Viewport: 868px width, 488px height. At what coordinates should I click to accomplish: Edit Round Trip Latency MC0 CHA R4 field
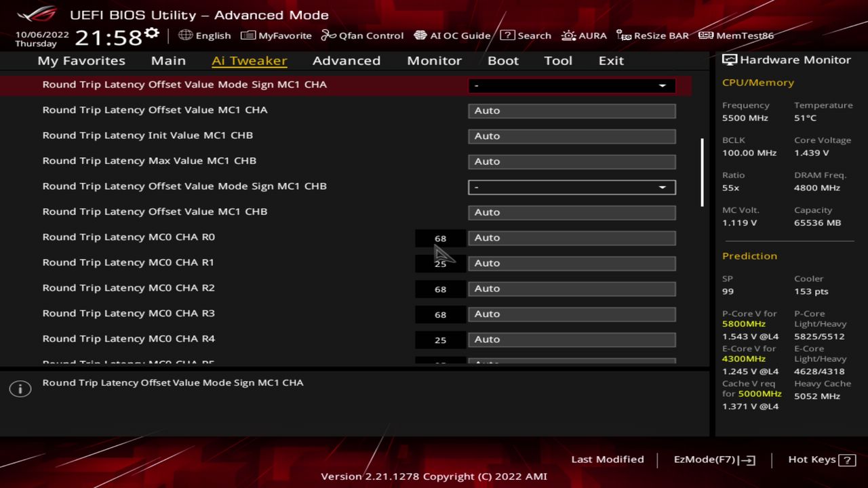click(x=572, y=340)
